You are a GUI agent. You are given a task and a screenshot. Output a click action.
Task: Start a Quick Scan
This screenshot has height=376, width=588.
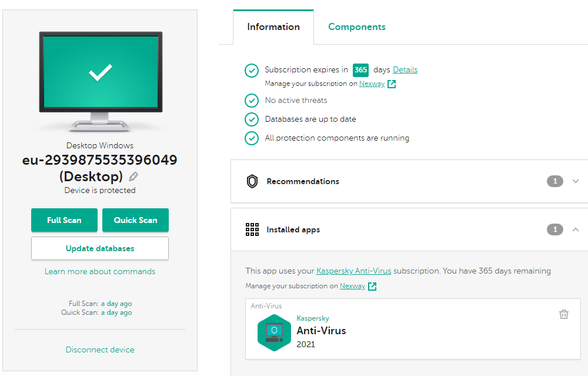point(135,220)
